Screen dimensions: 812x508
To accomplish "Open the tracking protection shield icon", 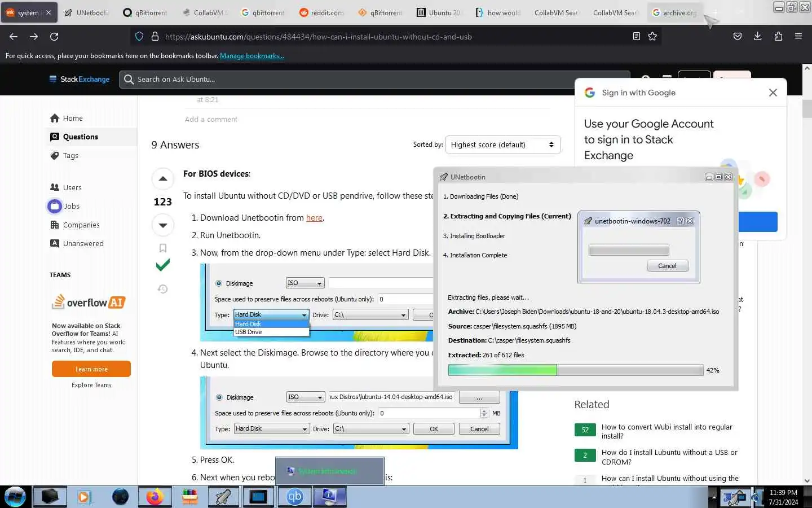I will 139,37.
